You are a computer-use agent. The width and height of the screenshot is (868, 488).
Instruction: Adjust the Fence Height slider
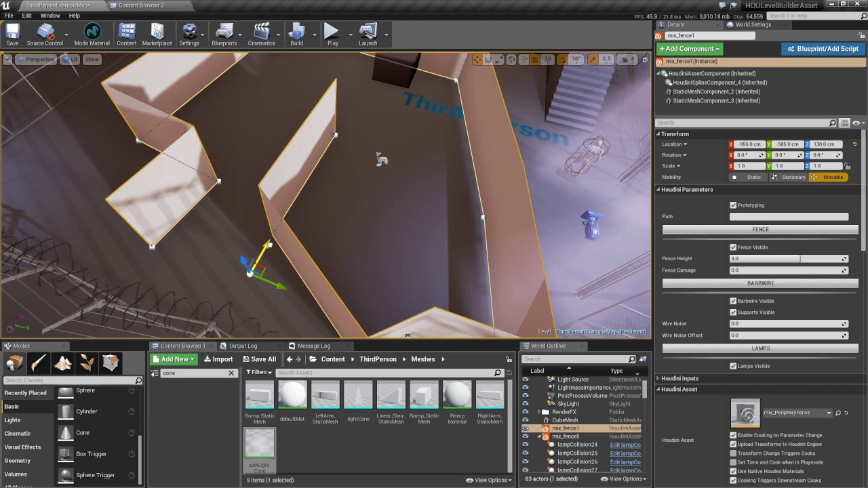click(x=788, y=259)
